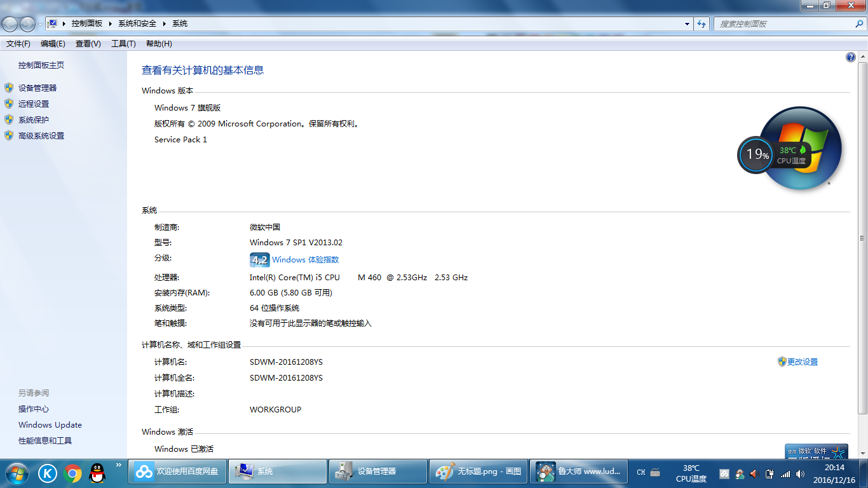Open 系统保护 in the sidebar
This screenshot has height=488, width=868.
(x=34, y=120)
